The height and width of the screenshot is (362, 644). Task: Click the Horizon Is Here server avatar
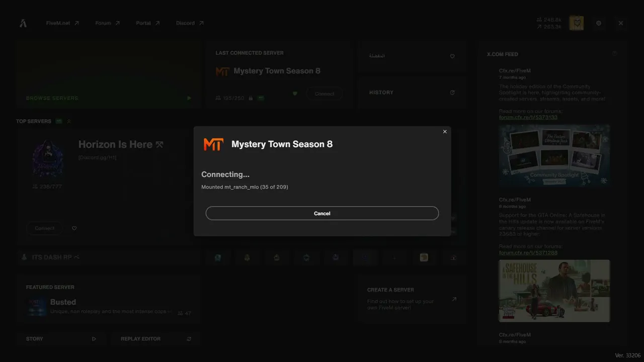coord(48,158)
